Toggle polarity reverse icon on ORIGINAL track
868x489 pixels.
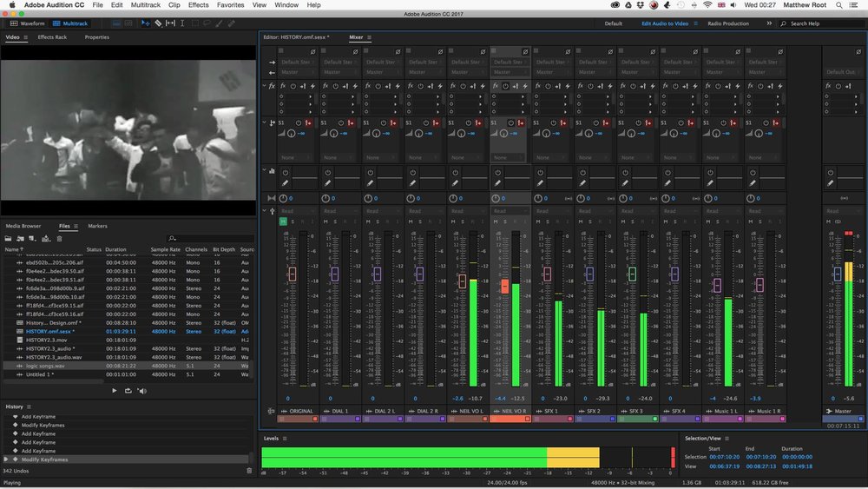(x=312, y=51)
